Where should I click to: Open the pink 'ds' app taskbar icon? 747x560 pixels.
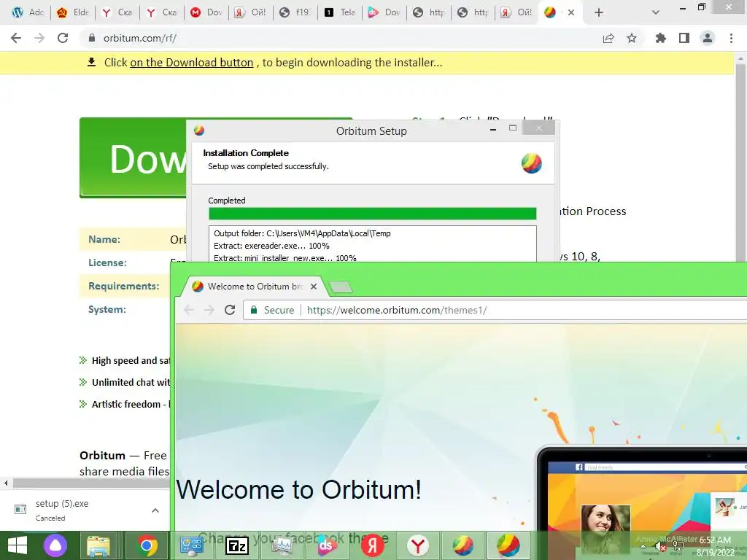click(x=328, y=545)
